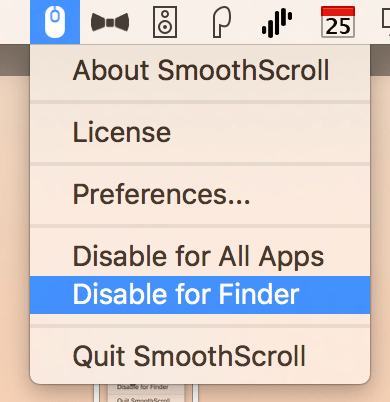This screenshot has width=390, height=402.
Task: Click the red header of calendar icon
Action: click(x=338, y=11)
